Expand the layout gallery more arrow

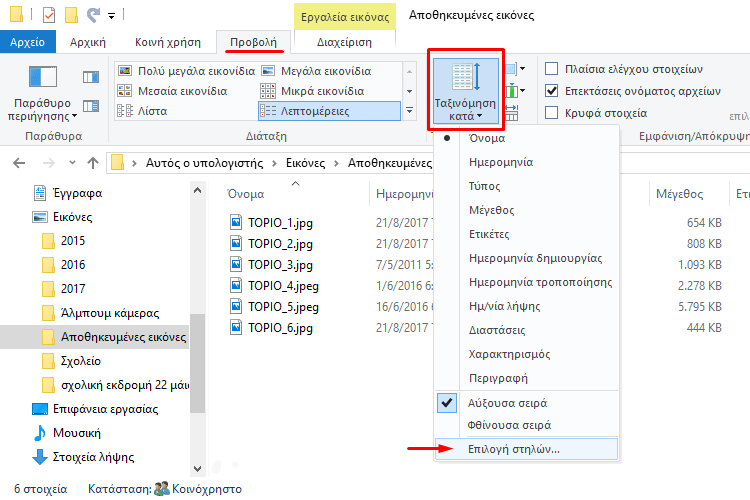409,111
